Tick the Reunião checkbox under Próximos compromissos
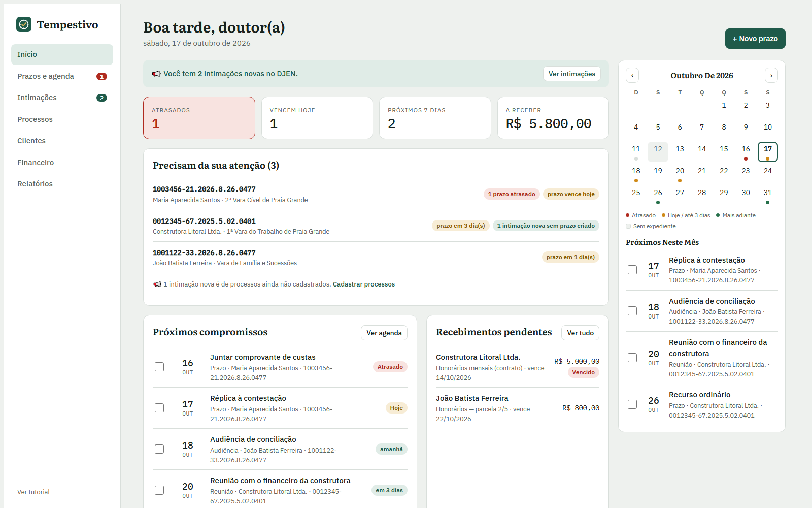Viewport: 812px width, 508px height. [159, 490]
